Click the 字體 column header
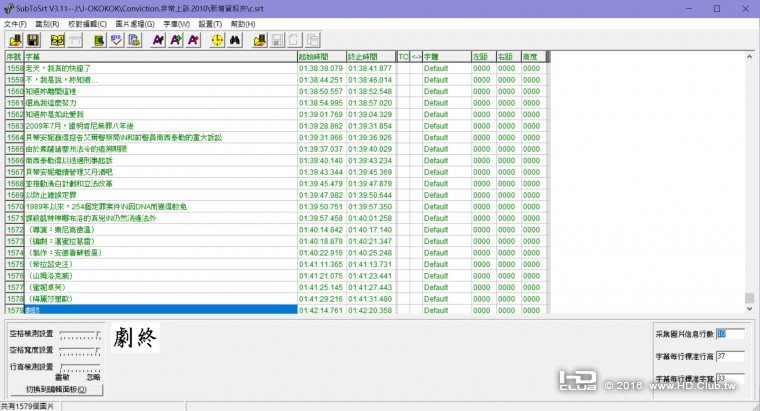The width and height of the screenshot is (760, 411). point(447,57)
